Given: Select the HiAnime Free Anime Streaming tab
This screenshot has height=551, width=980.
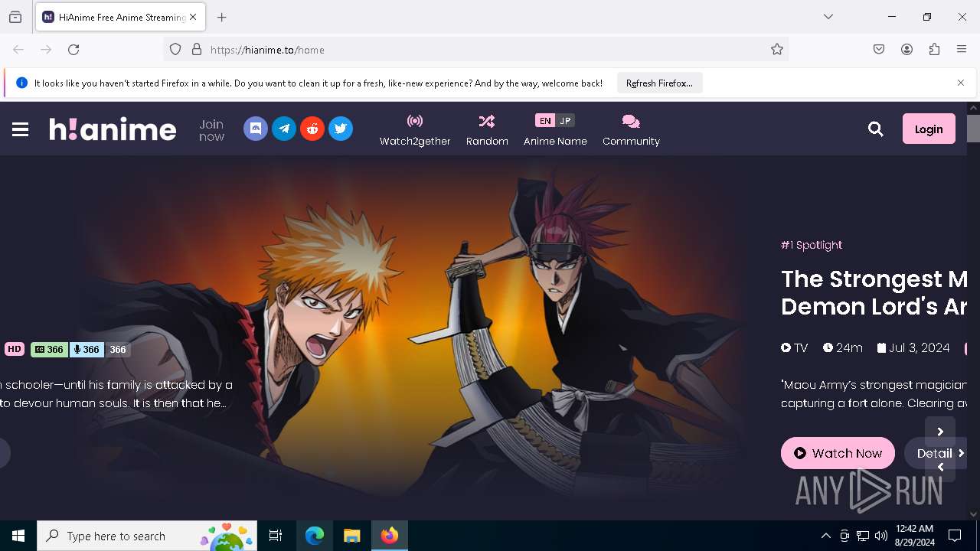Looking at the screenshot, I should click(x=119, y=17).
